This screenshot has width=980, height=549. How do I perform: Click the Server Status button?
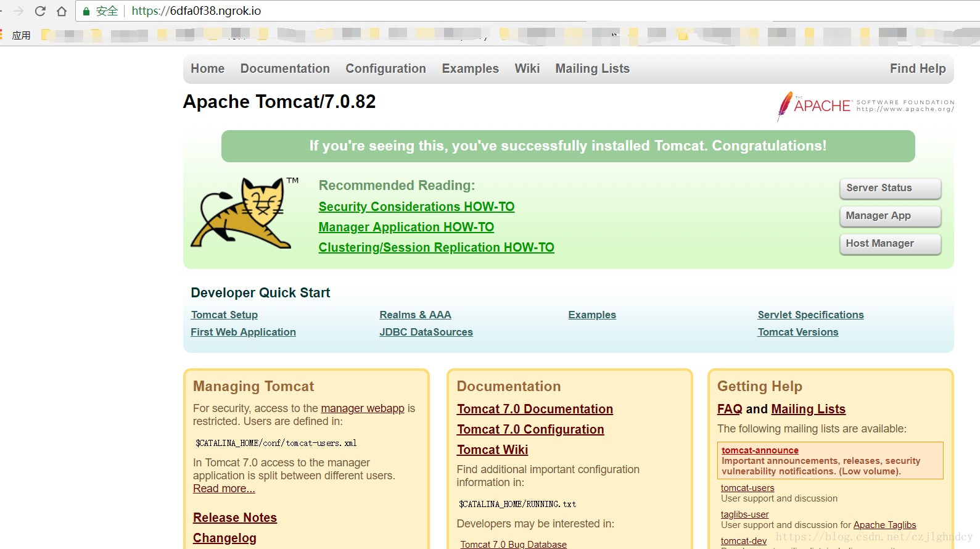(x=890, y=188)
